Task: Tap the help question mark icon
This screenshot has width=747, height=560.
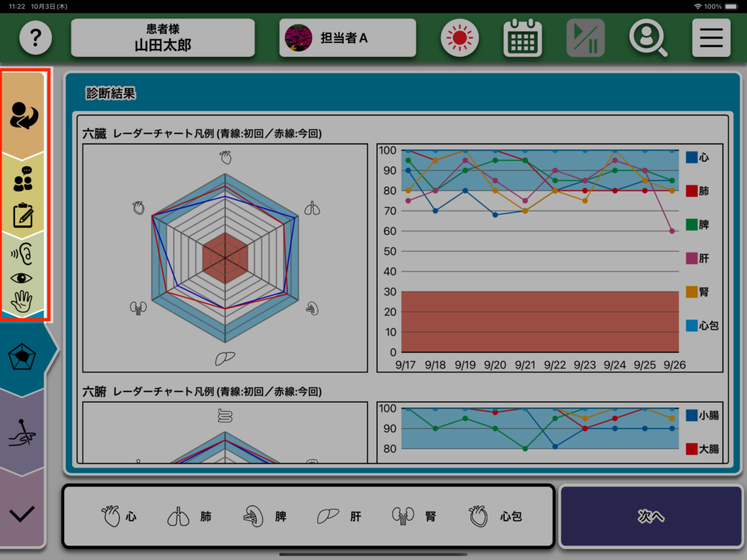Action: click(36, 38)
